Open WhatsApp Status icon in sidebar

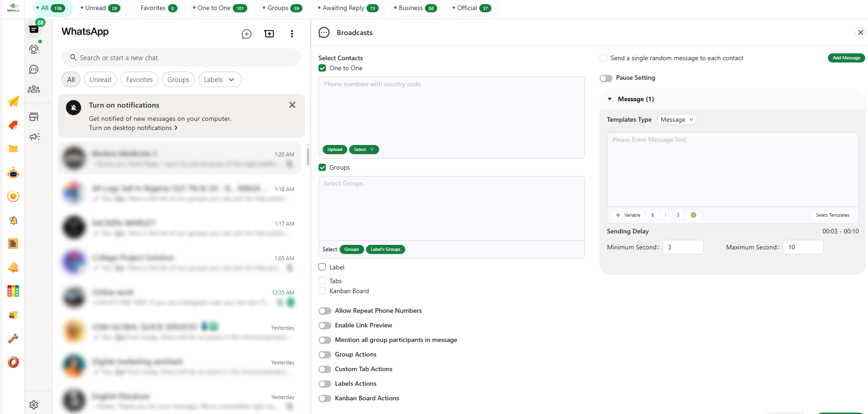pos(34,49)
